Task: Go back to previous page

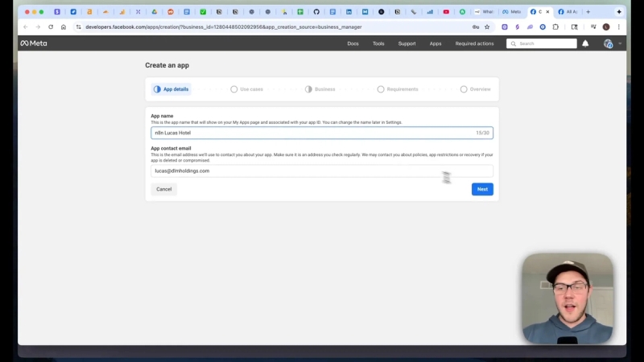Action: pyautogui.click(x=26, y=27)
